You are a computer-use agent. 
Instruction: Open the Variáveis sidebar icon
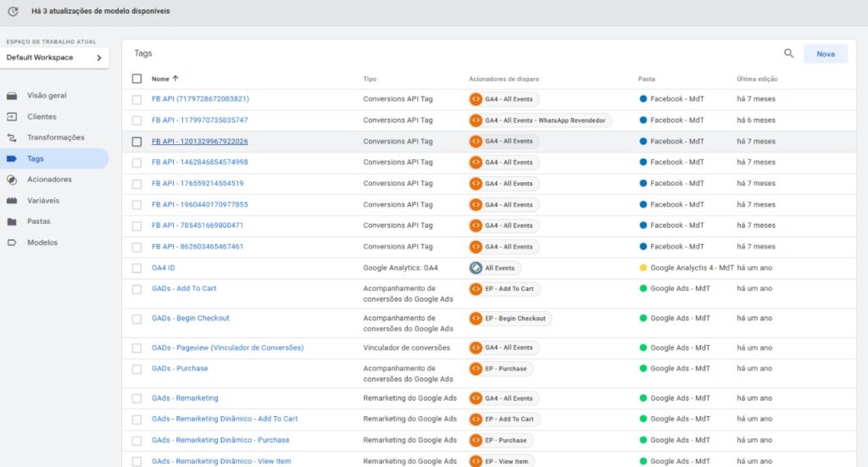tap(12, 201)
